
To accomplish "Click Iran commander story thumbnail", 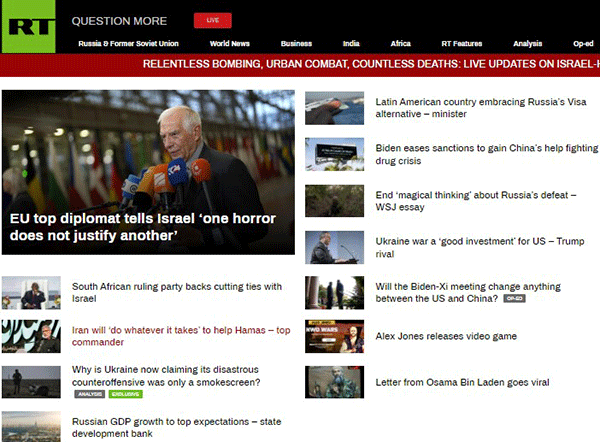I will coord(31,336).
